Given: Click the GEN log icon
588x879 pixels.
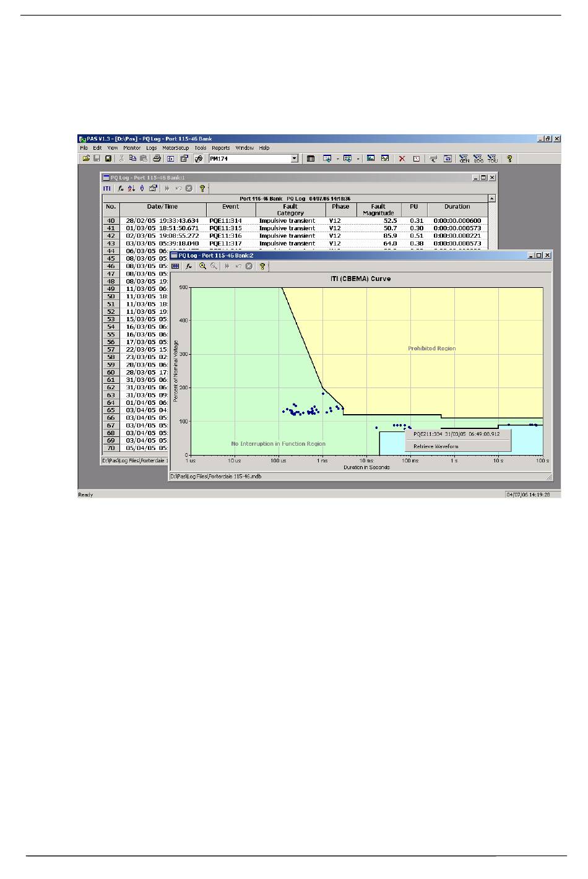Looking at the screenshot, I should pyautogui.click(x=464, y=158).
